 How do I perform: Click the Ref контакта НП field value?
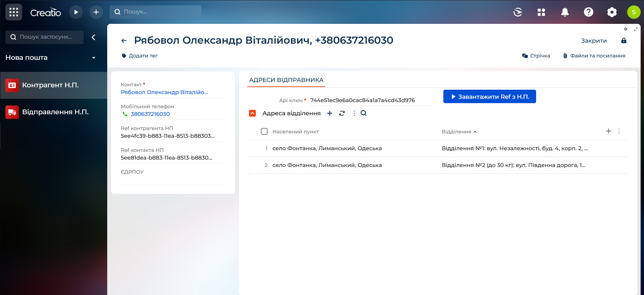coord(166,158)
